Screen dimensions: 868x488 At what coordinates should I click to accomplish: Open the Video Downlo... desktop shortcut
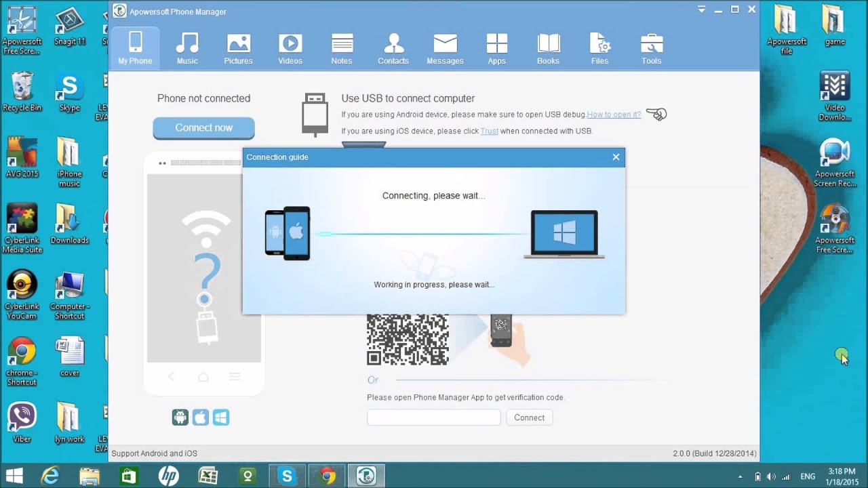click(x=835, y=96)
